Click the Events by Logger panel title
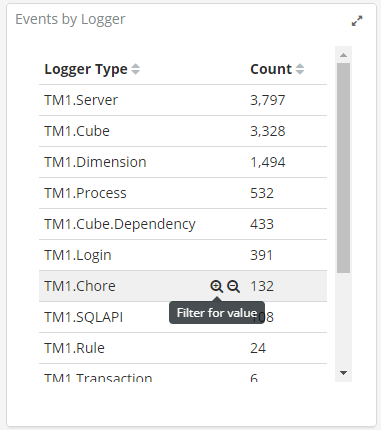Viewport: 381px width, 430px height. (70, 19)
